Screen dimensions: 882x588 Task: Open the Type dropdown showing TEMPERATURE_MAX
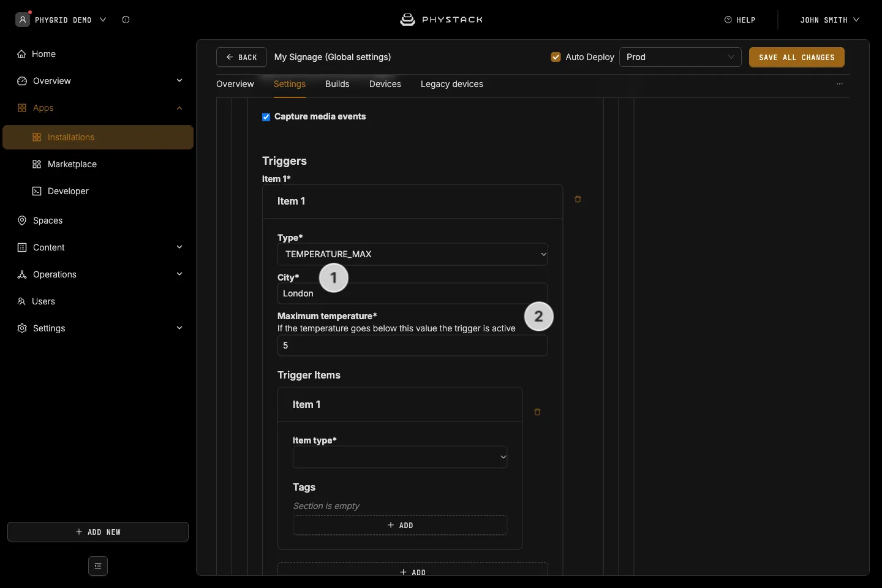click(x=412, y=254)
